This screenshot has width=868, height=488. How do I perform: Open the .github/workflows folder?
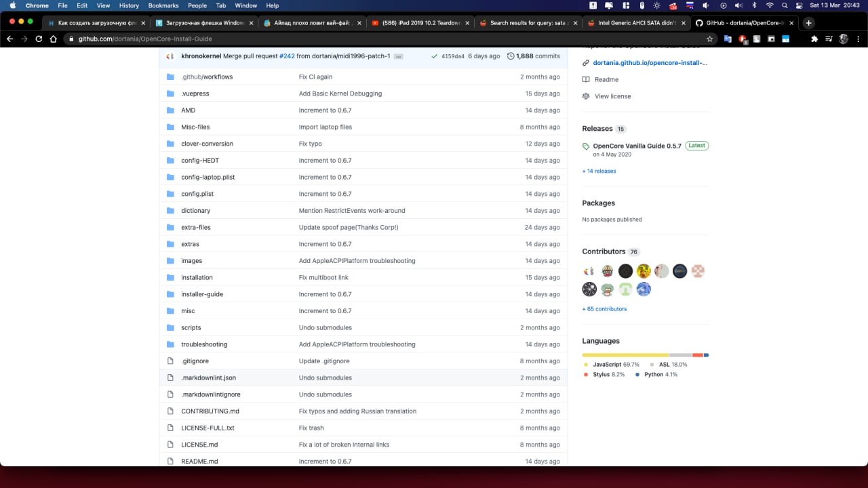coord(207,77)
